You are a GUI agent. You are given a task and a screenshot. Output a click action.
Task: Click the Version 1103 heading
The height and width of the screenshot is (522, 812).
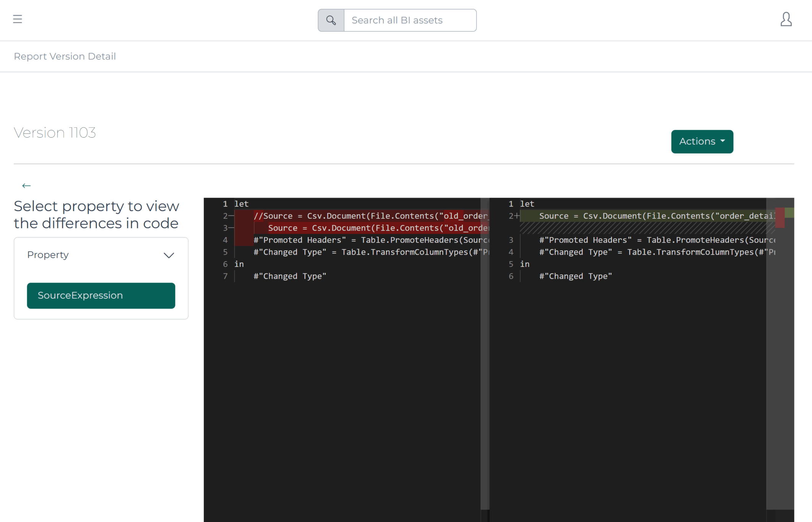point(55,133)
